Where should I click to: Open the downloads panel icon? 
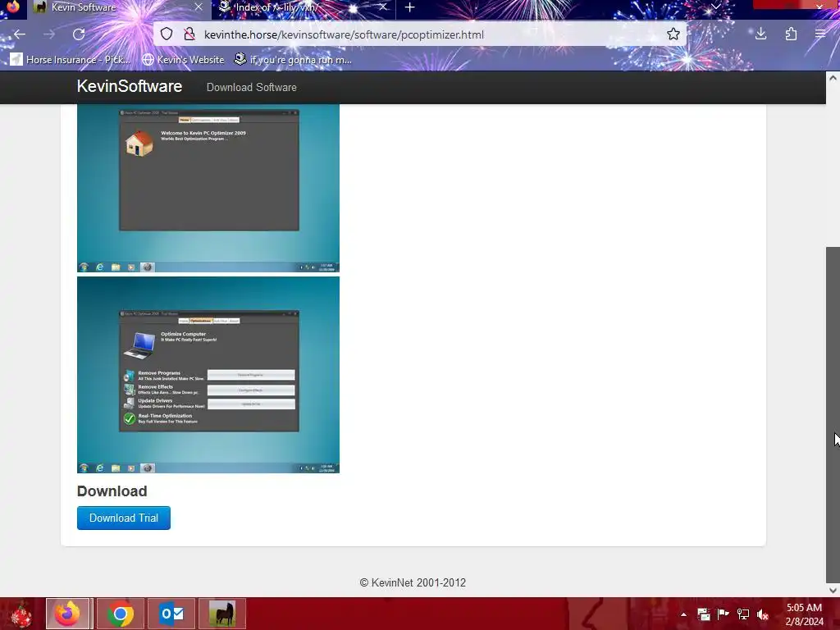[x=760, y=34]
